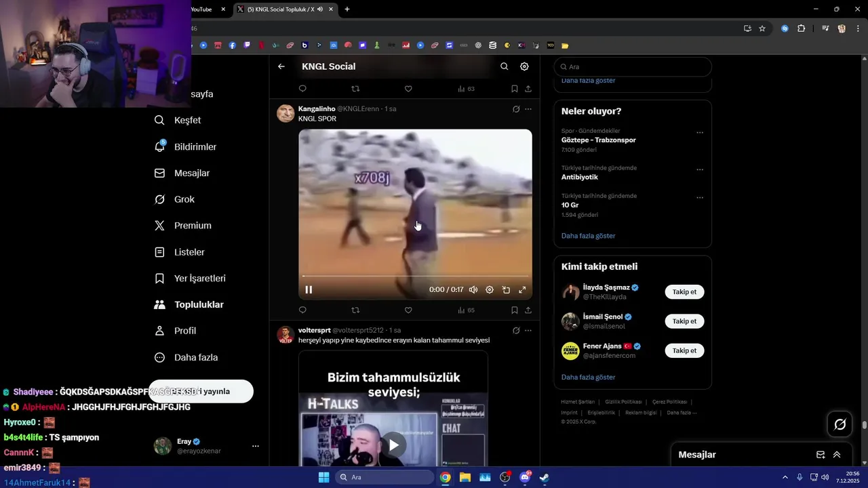Open the Grok icon on Kangalinho's post
This screenshot has width=868, height=488.
coord(516,109)
